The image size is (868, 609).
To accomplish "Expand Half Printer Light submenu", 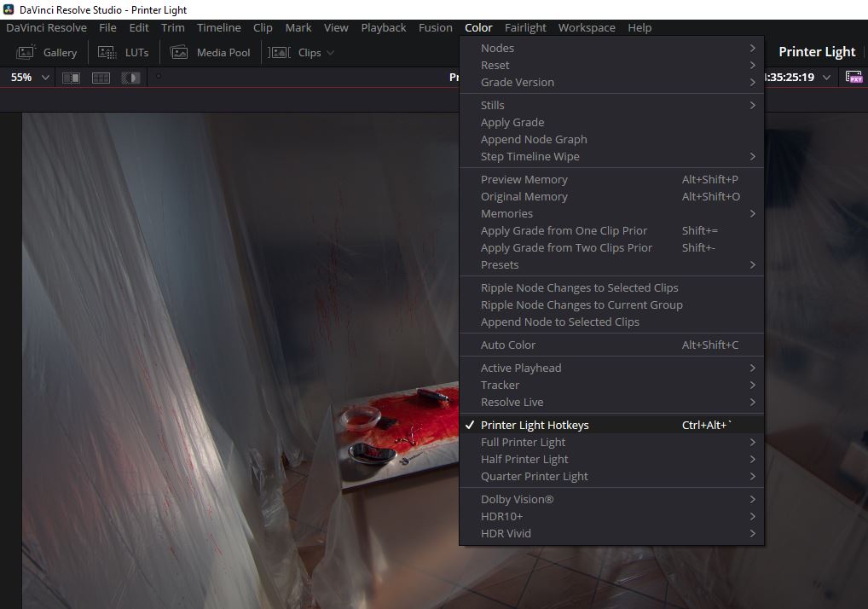I will [x=611, y=460].
